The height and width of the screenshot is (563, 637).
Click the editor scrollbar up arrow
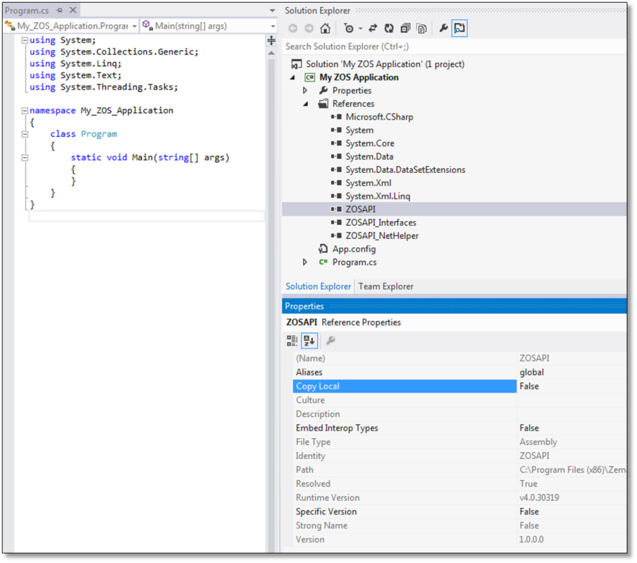(272, 53)
